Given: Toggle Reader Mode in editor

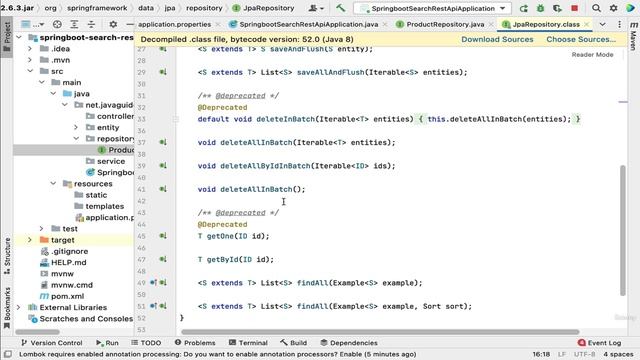Looking at the screenshot, I should point(592,54).
